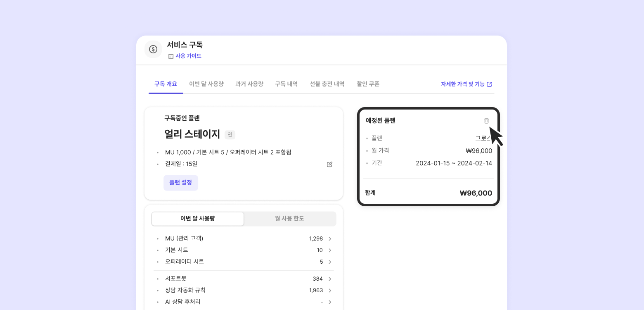Click the AI 상담 후처리 row label
This screenshot has width=644, height=310.
click(x=183, y=302)
